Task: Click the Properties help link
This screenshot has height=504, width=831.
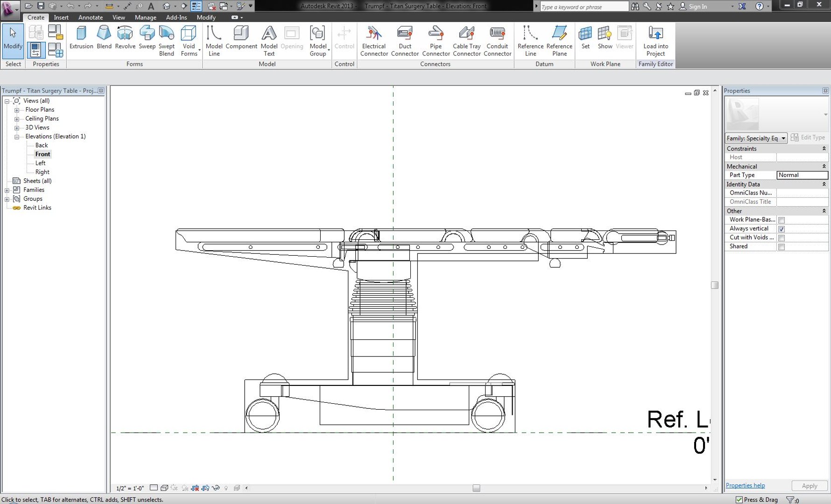Action: click(x=745, y=485)
